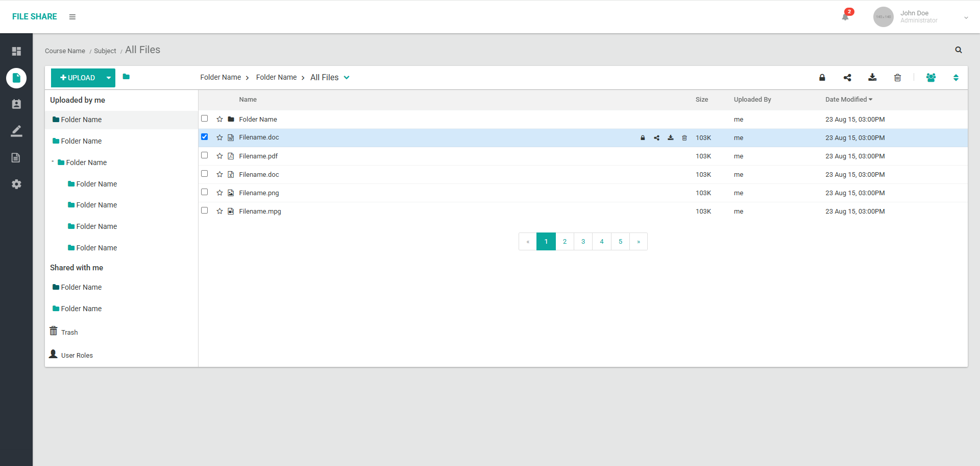The width and height of the screenshot is (980, 466).
Task: Open Trash in the left panel
Action: point(69,332)
